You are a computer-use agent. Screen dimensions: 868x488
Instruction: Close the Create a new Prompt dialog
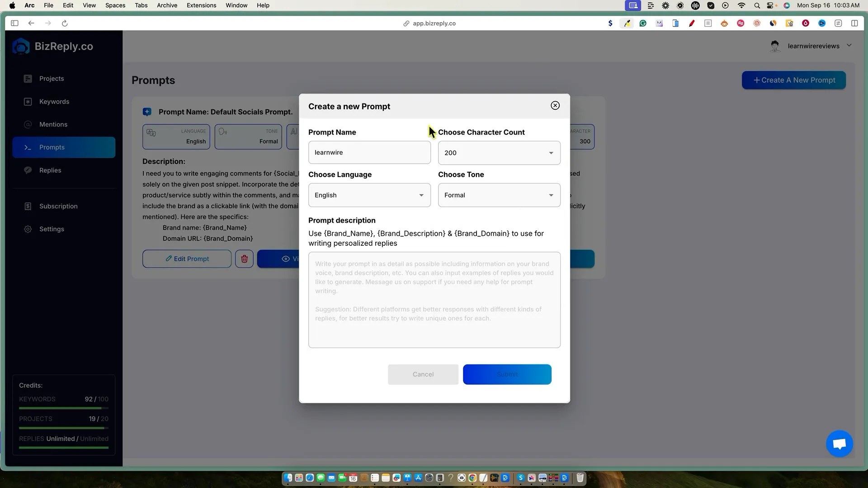(555, 106)
